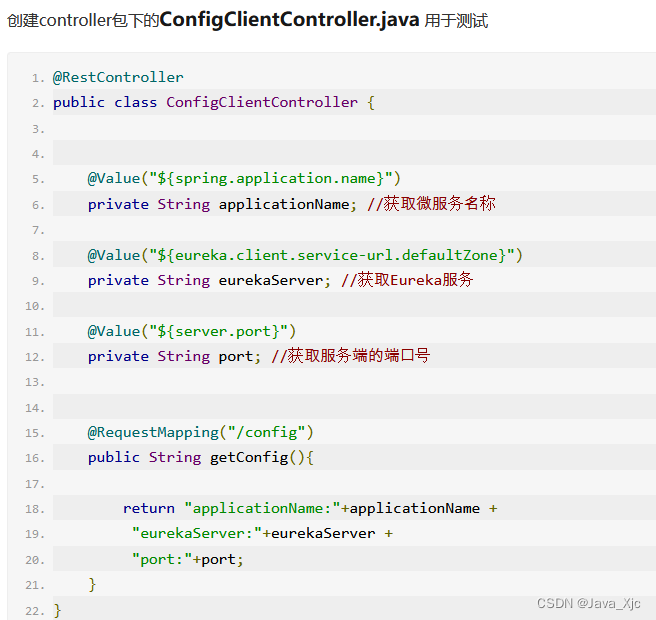
Task: Click the class name "ConfigClientController" on line 2
Action: pos(262,102)
